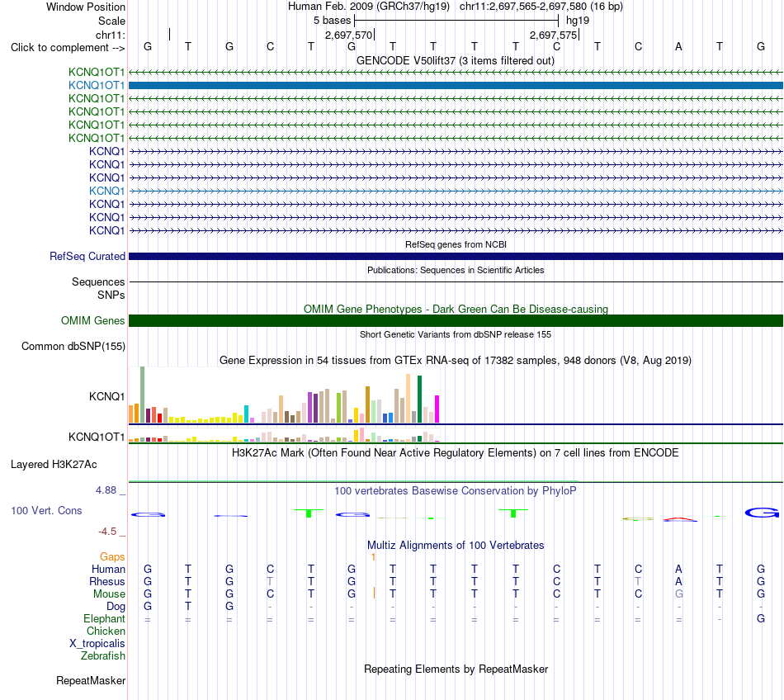Click the large blue G conservation logo at far right
This screenshot has height=700, width=784.
point(762,513)
